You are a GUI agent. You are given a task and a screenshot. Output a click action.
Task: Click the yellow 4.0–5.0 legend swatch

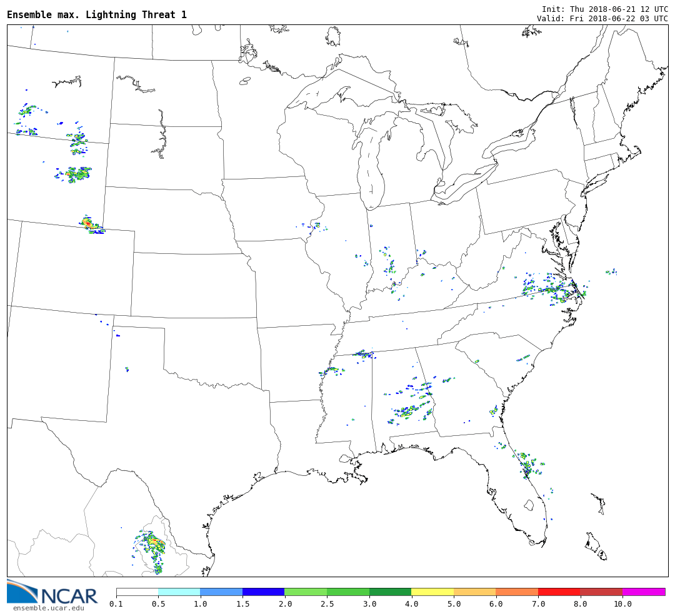(432, 592)
